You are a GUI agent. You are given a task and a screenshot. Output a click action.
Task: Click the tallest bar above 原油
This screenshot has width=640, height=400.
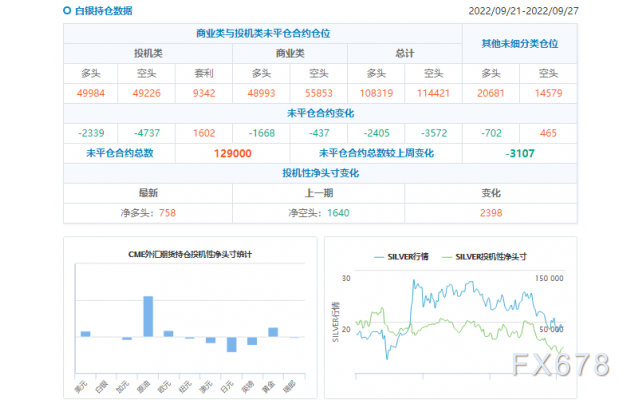(x=148, y=316)
